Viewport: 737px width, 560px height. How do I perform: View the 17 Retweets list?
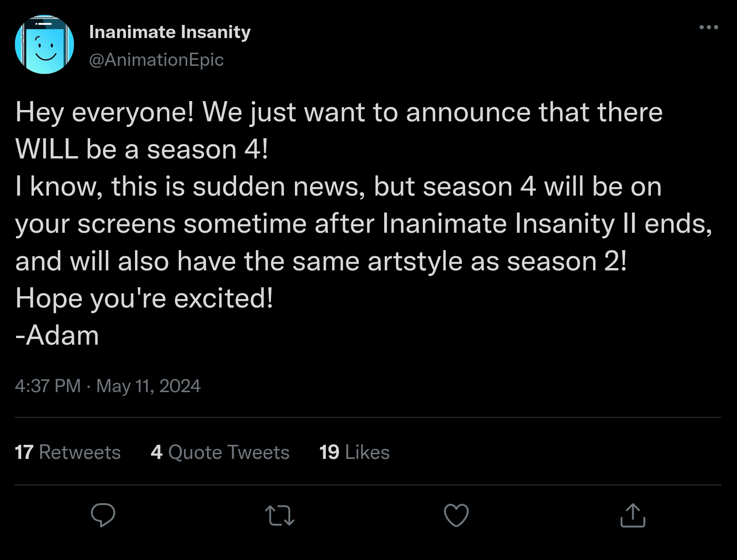click(x=67, y=452)
